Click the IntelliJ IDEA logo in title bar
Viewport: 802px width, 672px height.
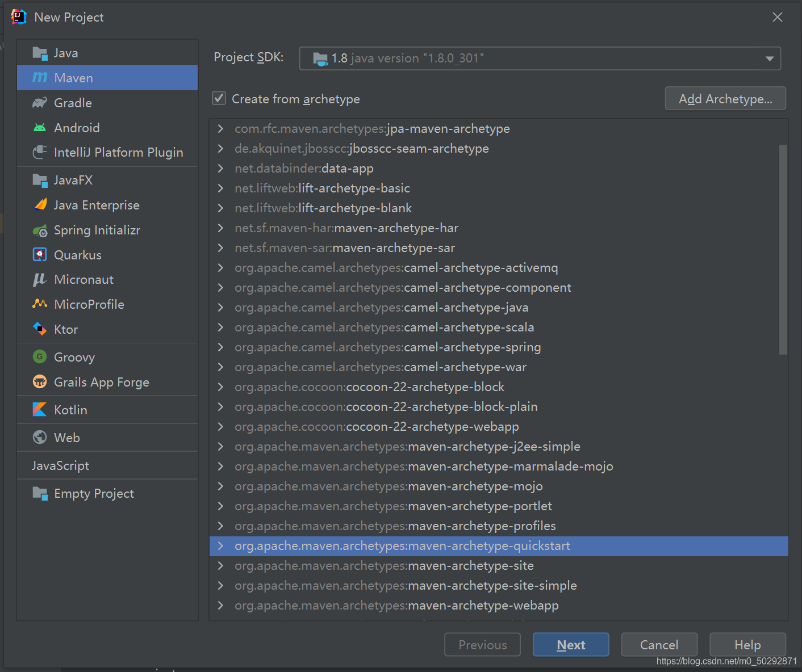(19, 17)
